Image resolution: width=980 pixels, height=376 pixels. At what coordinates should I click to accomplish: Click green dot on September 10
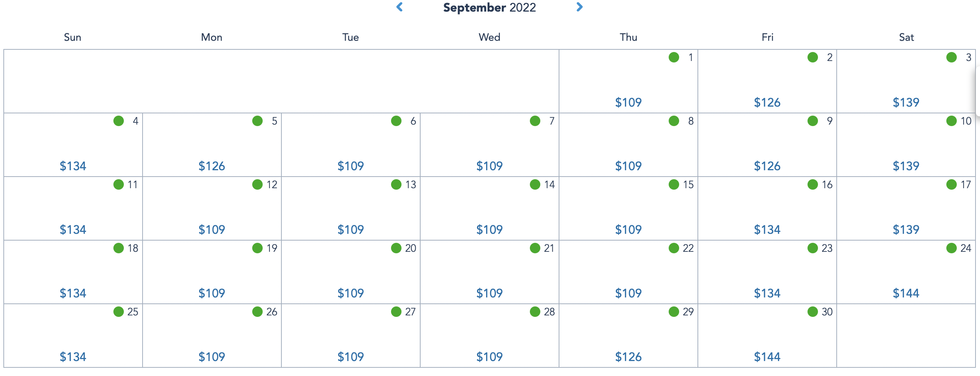coord(952,121)
